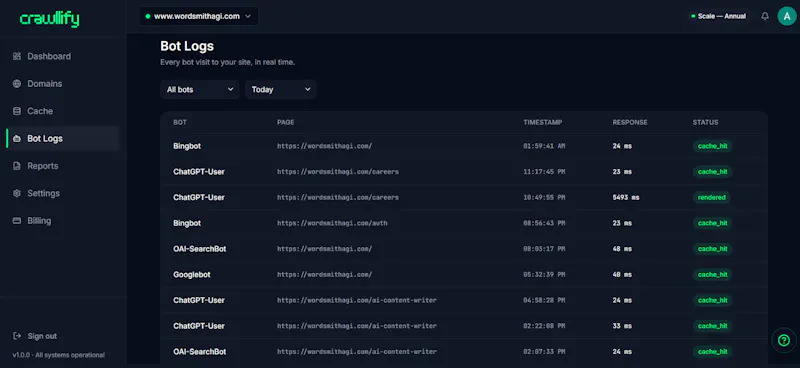800x368 pixels.
Task: Open the www.wordsmithagi.com domain selector
Action: coord(198,16)
